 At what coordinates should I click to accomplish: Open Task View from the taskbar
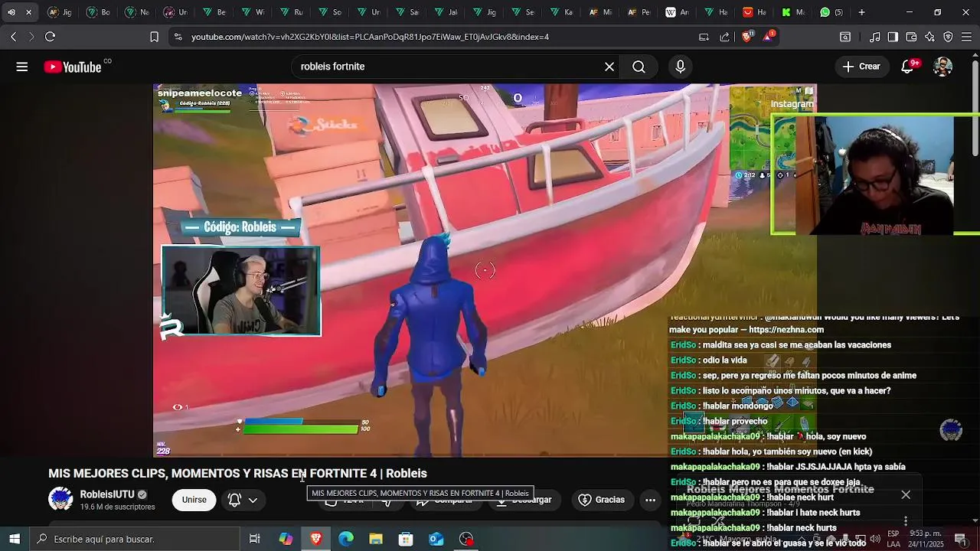click(x=254, y=539)
